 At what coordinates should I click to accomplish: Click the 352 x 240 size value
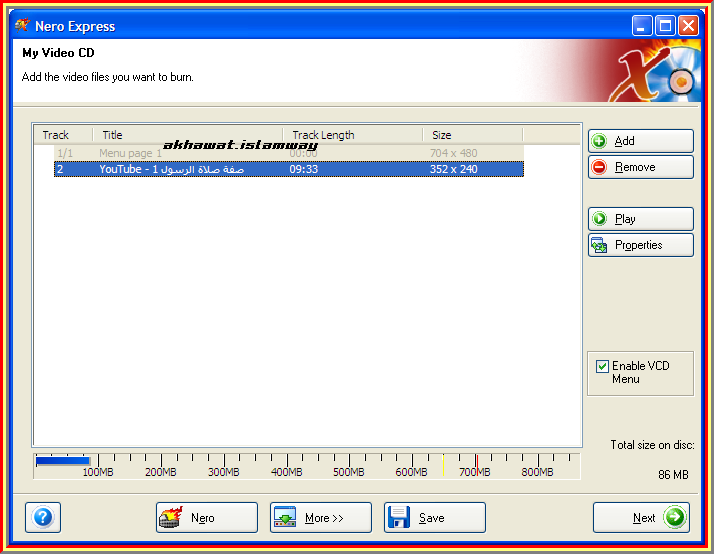454,169
